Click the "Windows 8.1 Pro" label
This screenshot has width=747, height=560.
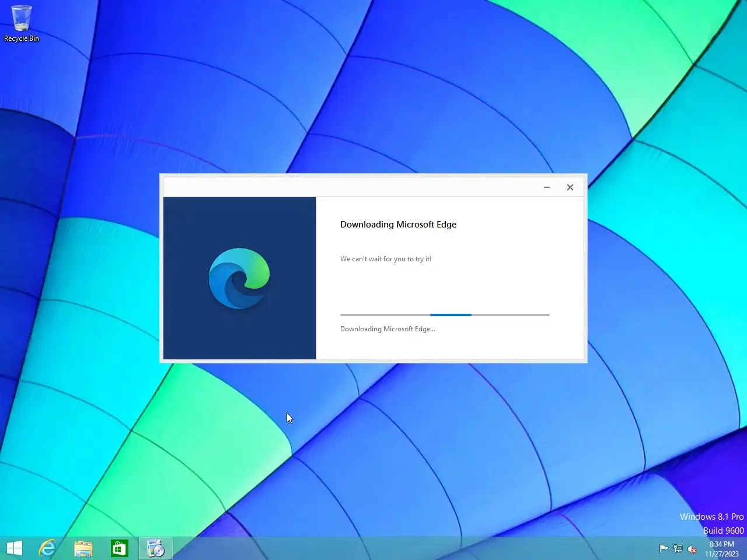(711, 517)
